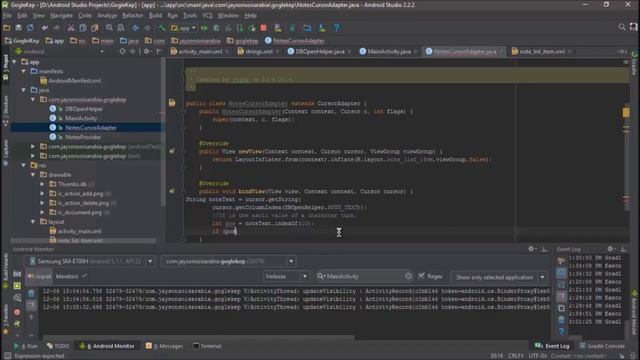Click the AVD Manager toolbar icon
This screenshot has width=640, height=360.
point(278,28)
